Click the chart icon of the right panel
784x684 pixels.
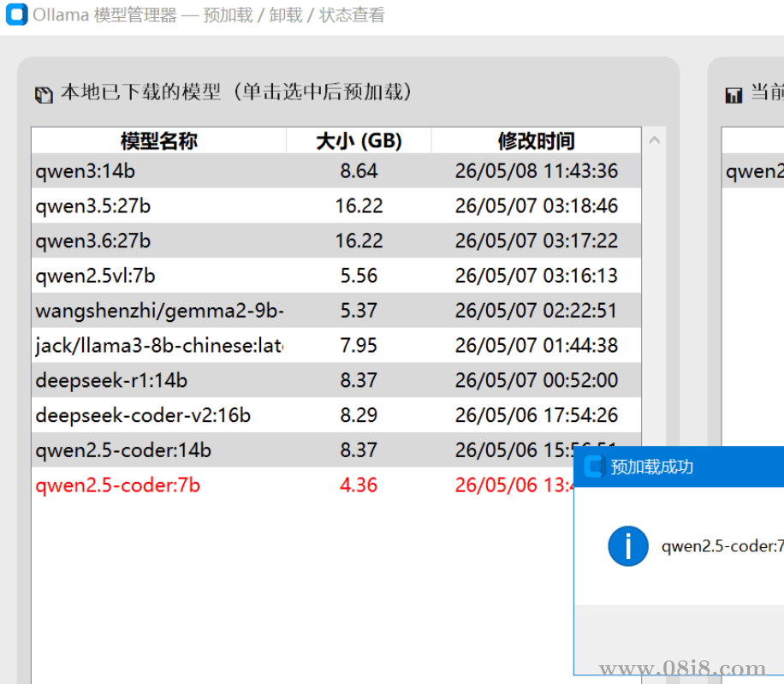[x=734, y=94]
